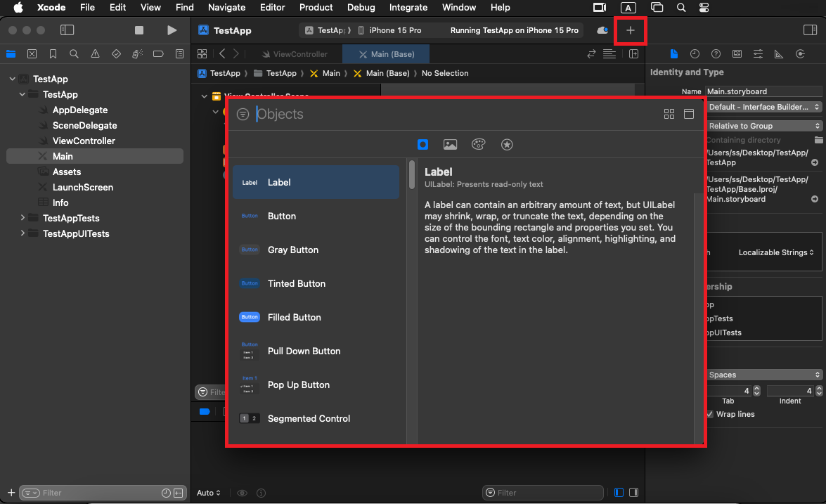
Task: Open the Integrate menu
Action: coord(408,7)
